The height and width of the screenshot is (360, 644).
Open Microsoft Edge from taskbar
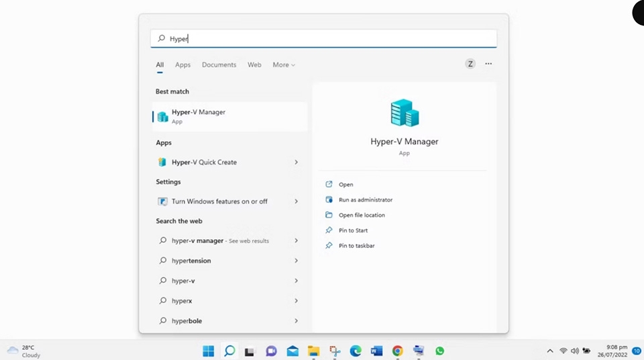click(x=356, y=351)
